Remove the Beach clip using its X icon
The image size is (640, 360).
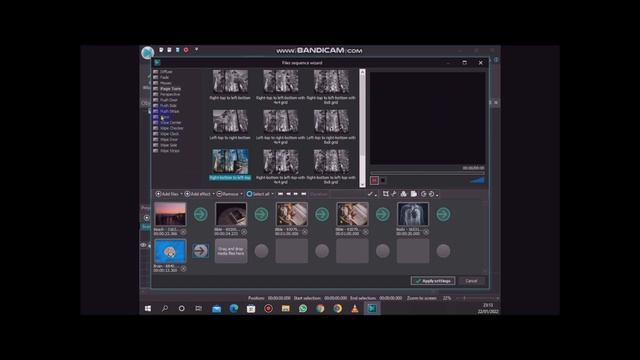click(x=183, y=232)
